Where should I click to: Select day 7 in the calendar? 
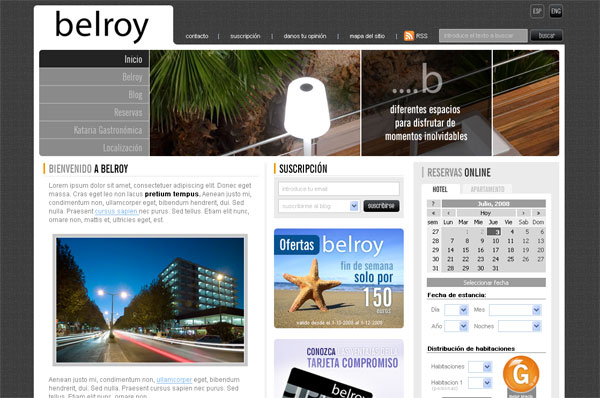[452, 241]
